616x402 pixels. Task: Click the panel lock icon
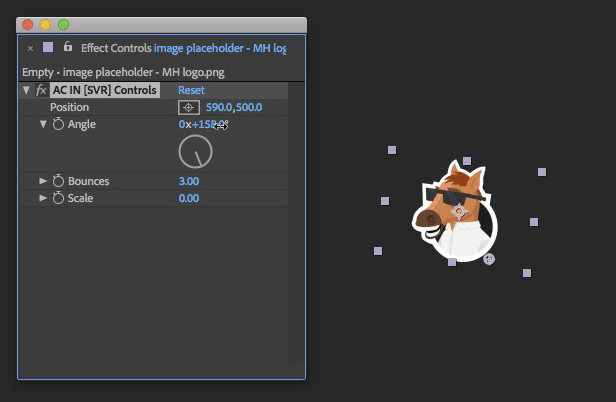click(x=67, y=47)
